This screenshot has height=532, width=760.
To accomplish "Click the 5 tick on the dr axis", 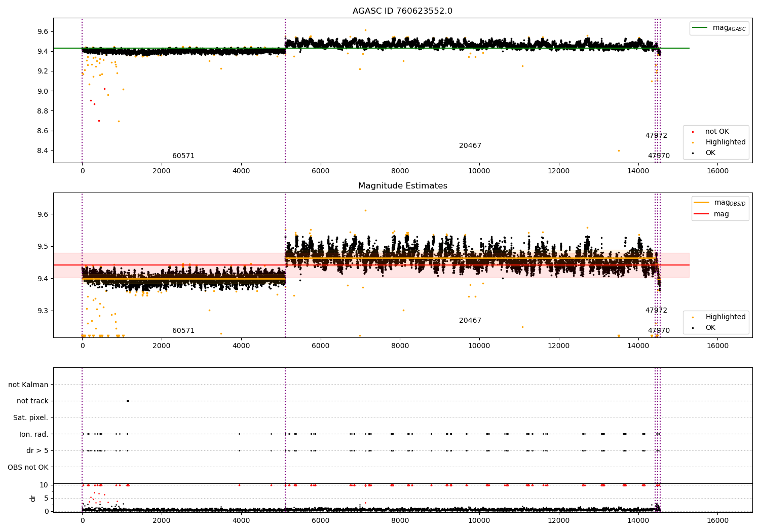I will 47,499.
